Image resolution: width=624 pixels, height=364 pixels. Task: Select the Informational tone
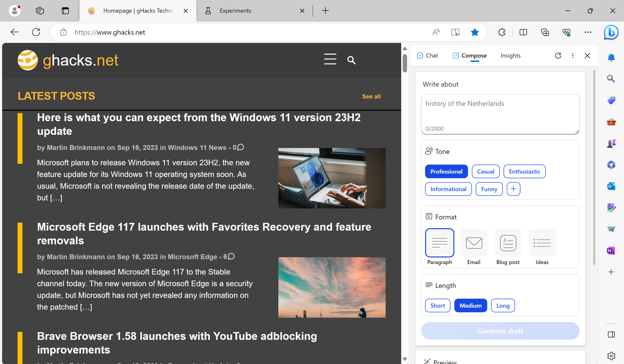[448, 189]
